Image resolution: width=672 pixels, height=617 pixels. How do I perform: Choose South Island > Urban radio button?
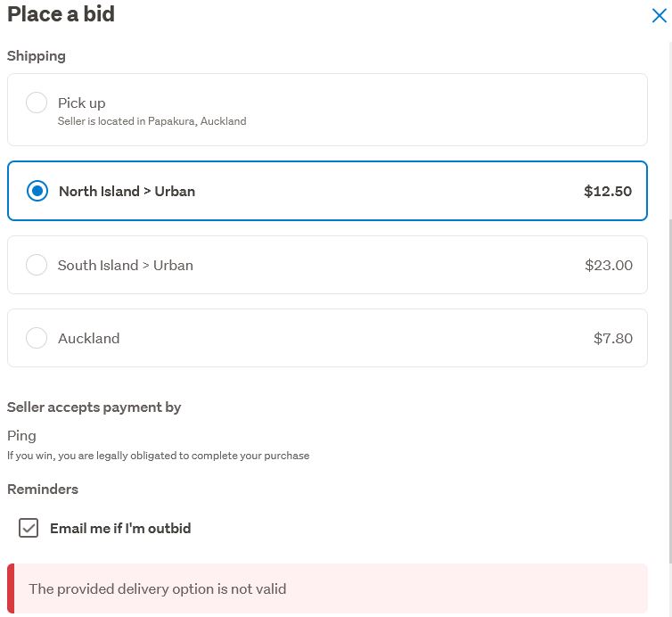coord(37,265)
